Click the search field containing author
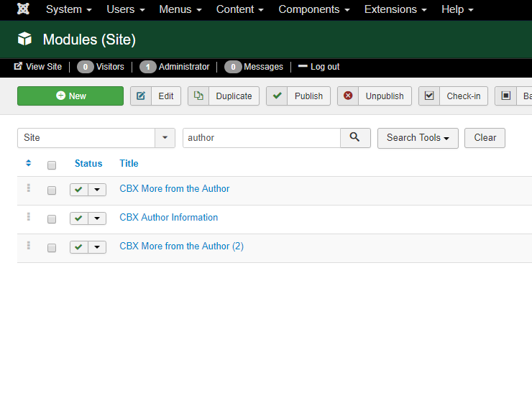Viewport: 532px width, 406px height. [262, 138]
